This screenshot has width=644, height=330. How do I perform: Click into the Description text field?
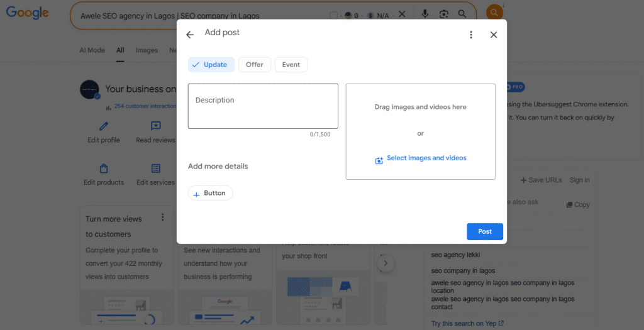pos(263,106)
